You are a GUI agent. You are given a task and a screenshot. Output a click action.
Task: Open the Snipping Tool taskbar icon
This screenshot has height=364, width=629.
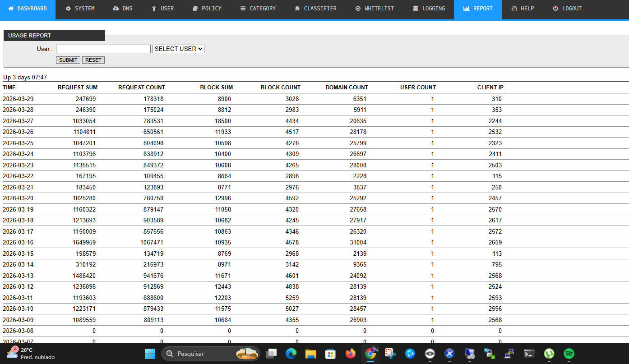[x=390, y=354]
